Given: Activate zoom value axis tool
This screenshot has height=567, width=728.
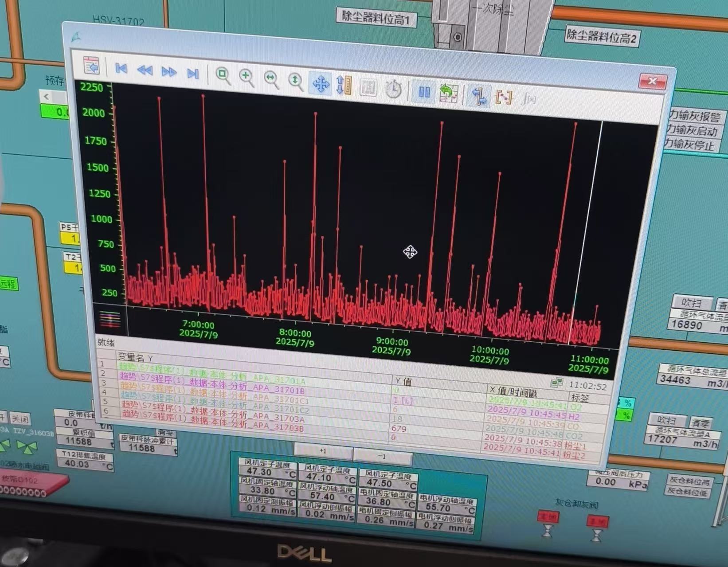Looking at the screenshot, I should [295, 81].
